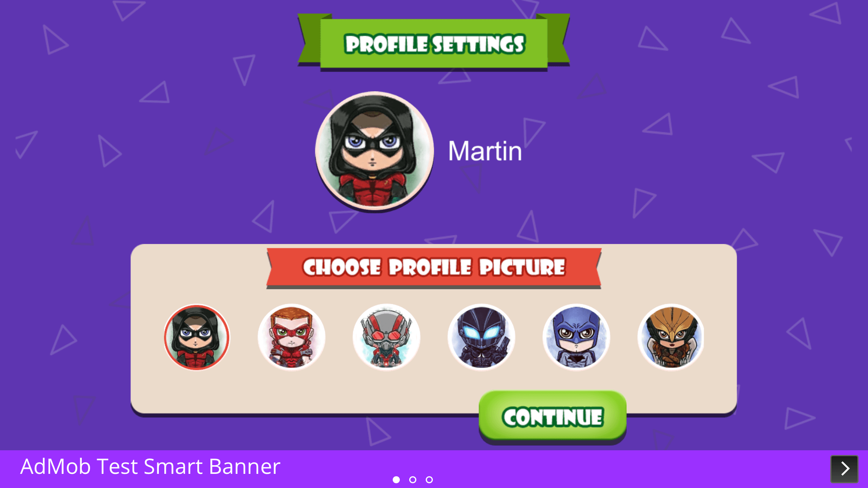Click empty beige area below the avatars

click(x=299, y=393)
